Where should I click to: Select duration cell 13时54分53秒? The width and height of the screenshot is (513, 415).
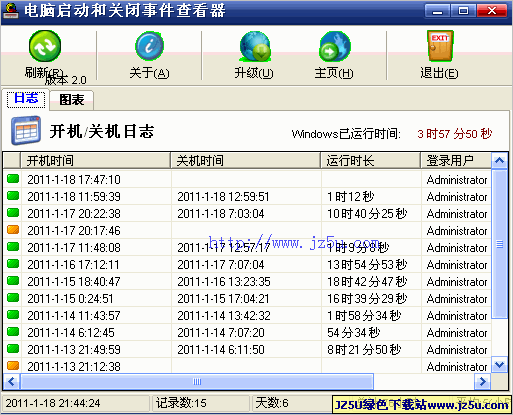tap(367, 265)
